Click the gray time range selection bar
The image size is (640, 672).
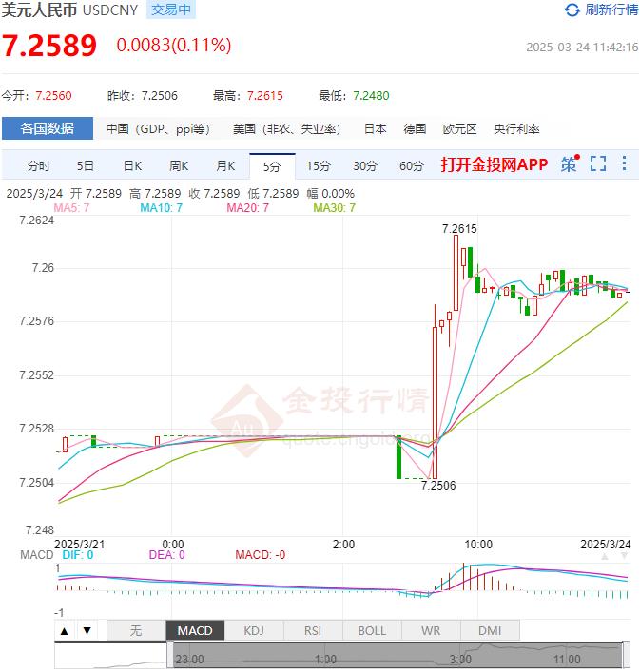398,655
